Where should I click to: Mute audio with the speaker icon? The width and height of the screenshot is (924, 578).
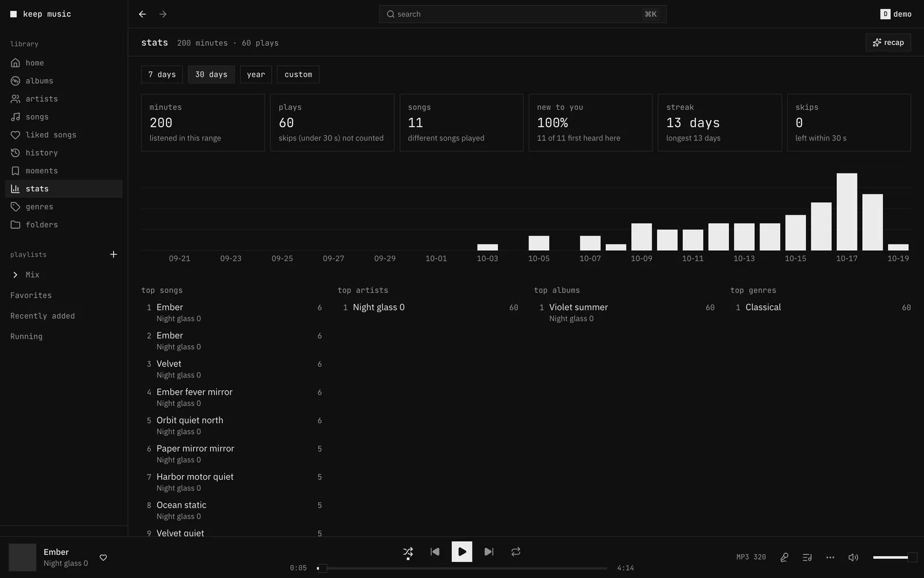853,557
